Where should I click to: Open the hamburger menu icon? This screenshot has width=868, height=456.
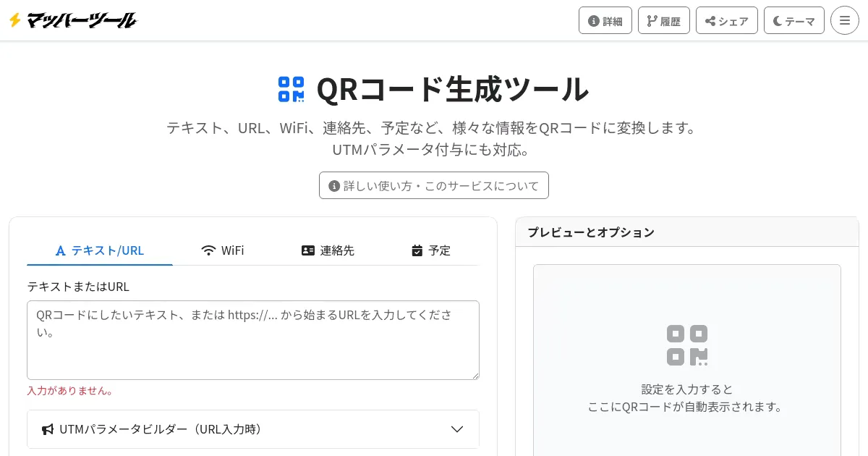click(x=844, y=20)
